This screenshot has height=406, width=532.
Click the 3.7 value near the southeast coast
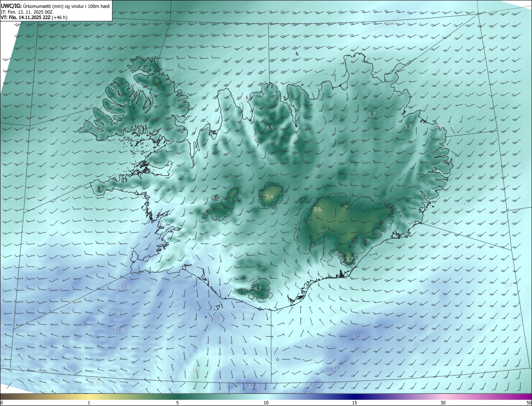click(x=349, y=260)
